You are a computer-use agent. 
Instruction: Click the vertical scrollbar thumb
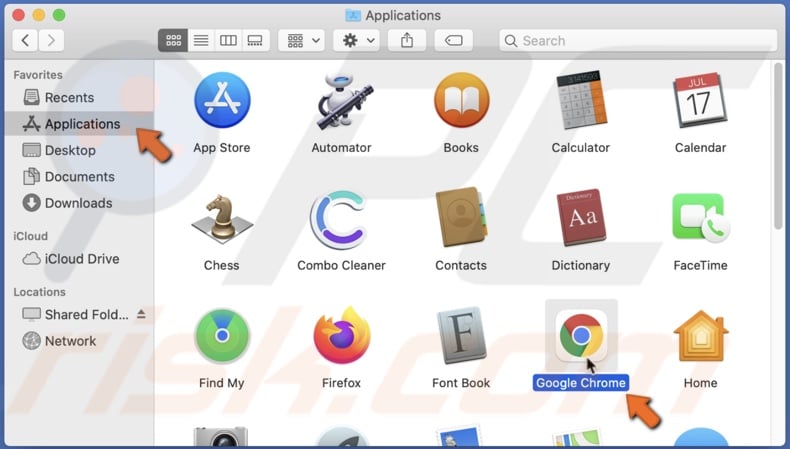(778, 146)
